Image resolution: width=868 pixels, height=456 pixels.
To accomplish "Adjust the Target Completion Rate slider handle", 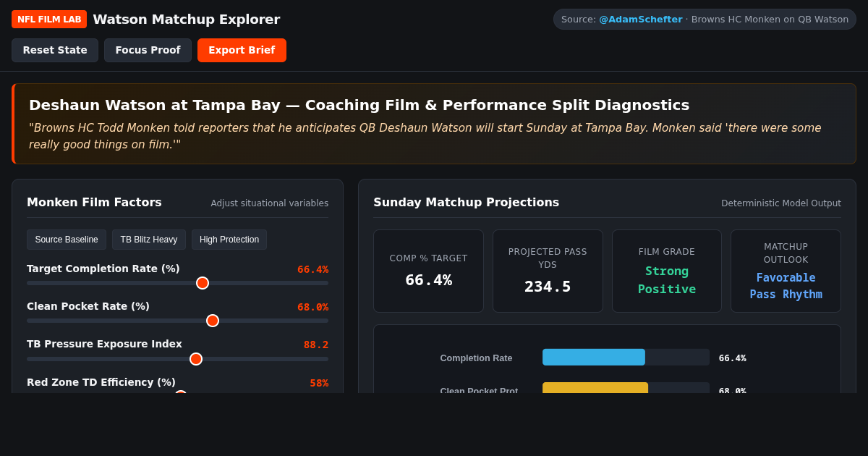I will click(x=203, y=283).
